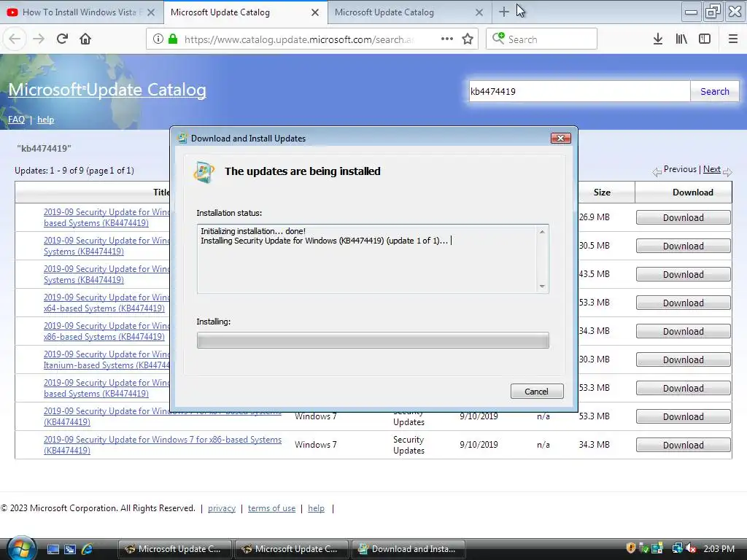747x560 pixels.
Task: Click the Windows Start orb
Action: 21,548
